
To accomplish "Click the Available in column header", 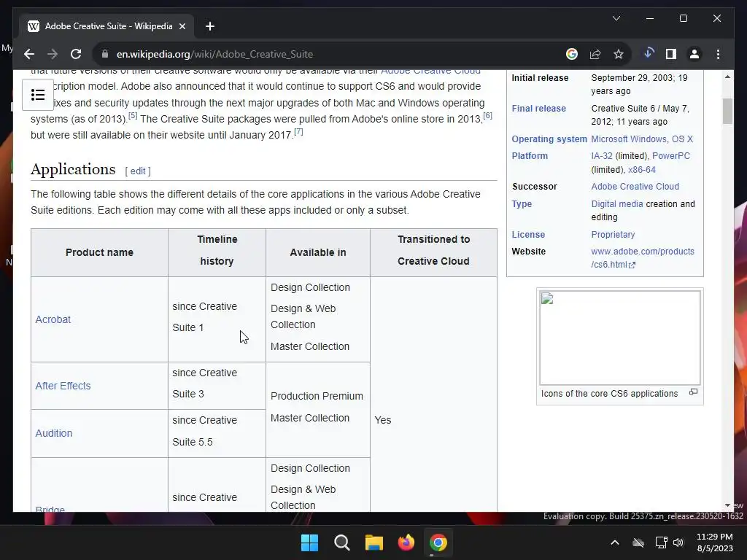I will pos(318,252).
